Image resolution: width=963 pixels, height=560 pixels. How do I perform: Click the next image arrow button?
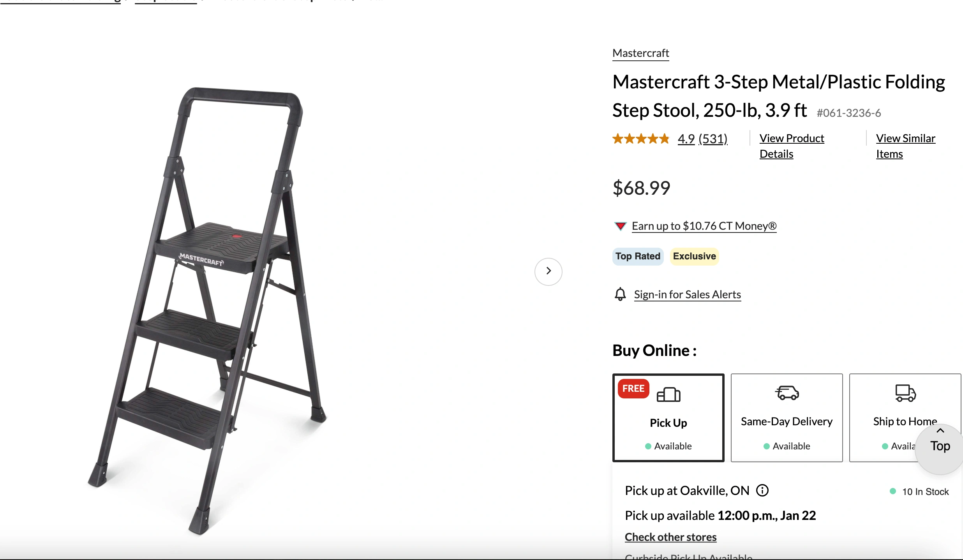pos(548,271)
